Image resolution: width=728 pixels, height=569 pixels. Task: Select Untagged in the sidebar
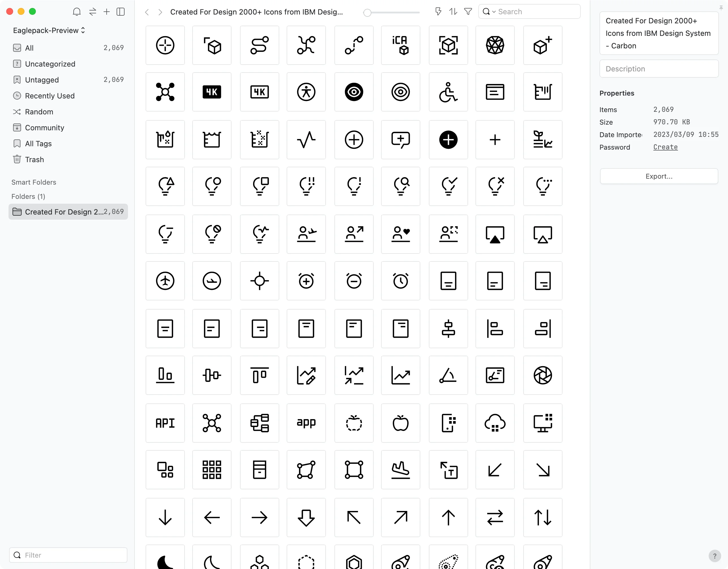tap(68, 80)
